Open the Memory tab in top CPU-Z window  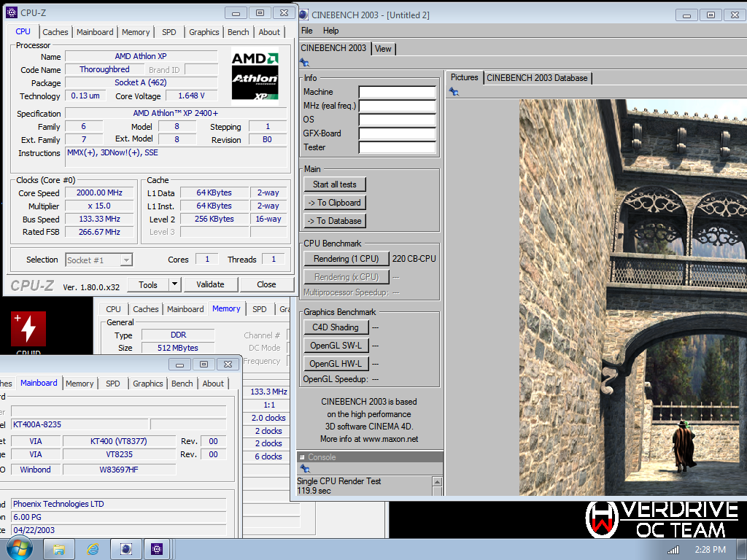136,32
